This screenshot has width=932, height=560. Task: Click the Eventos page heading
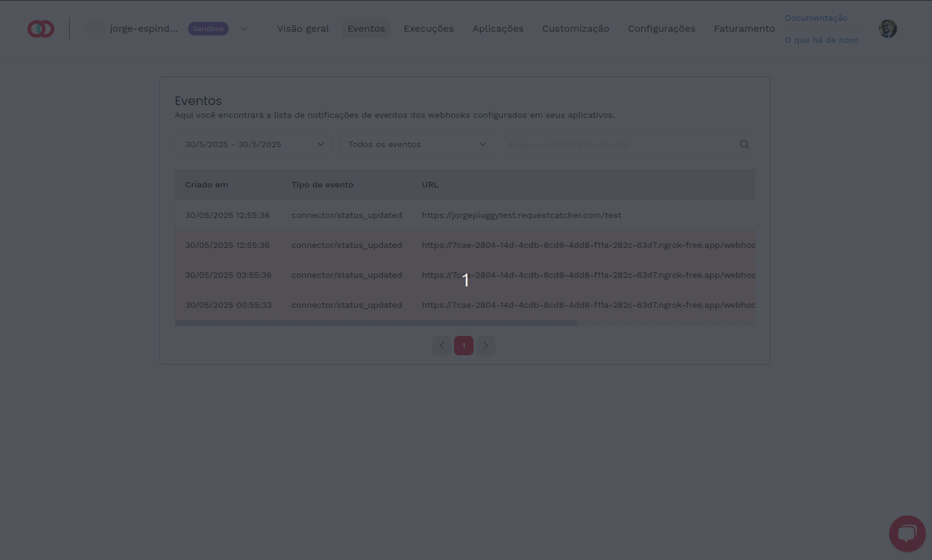[x=198, y=101]
